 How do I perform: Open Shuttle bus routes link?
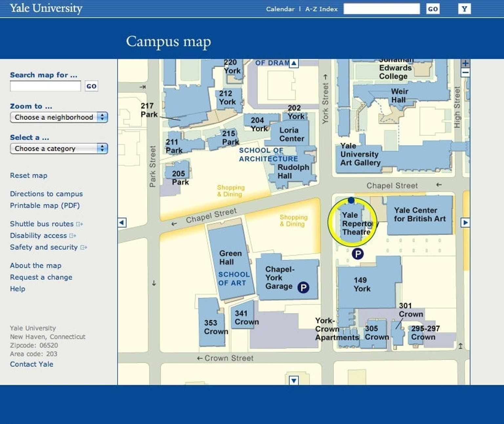click(42, 224)
